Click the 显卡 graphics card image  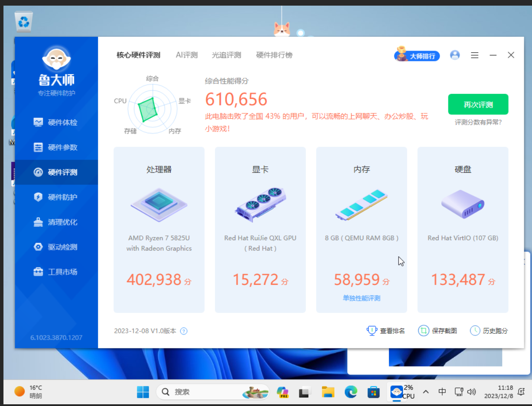(260, 205)
